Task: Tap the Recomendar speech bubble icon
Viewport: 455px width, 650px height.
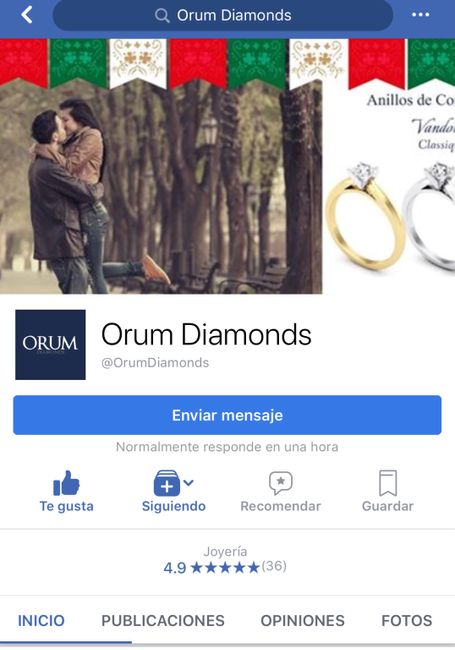Action: [281, 483]
